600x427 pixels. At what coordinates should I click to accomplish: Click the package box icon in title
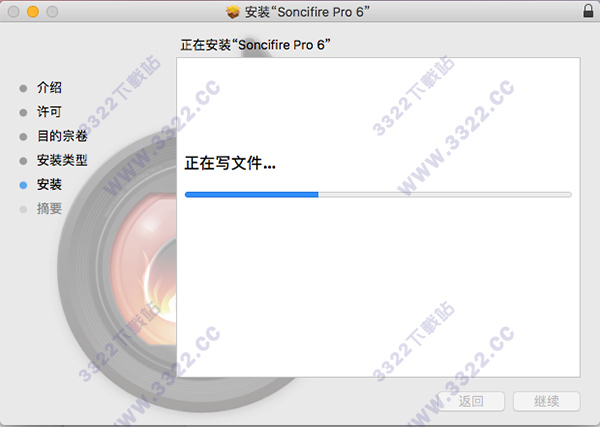tap(233, 12)
